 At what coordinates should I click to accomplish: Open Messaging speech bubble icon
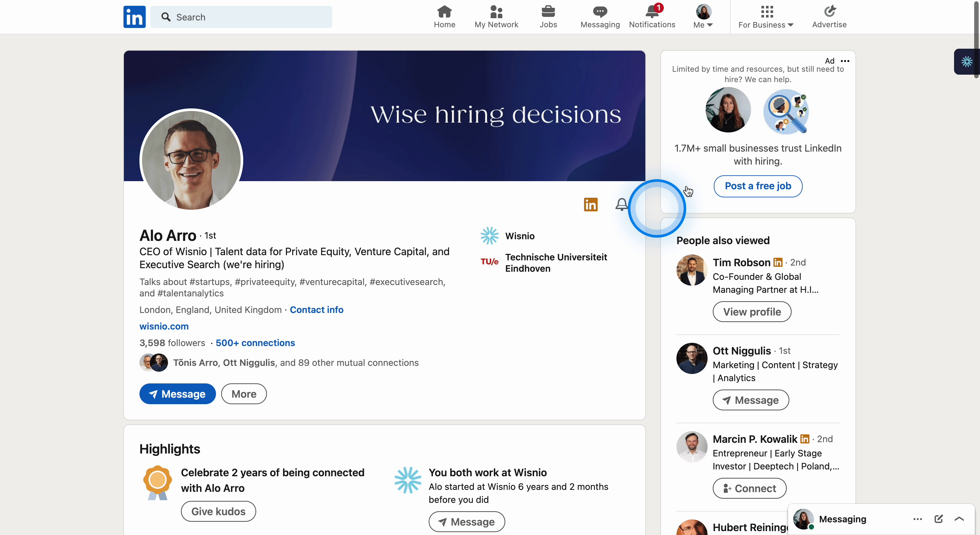tap(600, 11)
